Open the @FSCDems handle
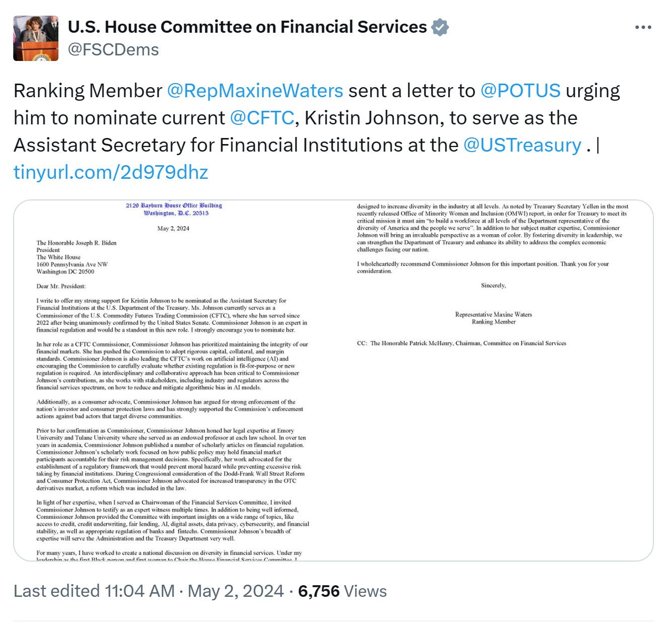Image resolution: width=672 pixels, height=622 pixels. tap(113, 50)
